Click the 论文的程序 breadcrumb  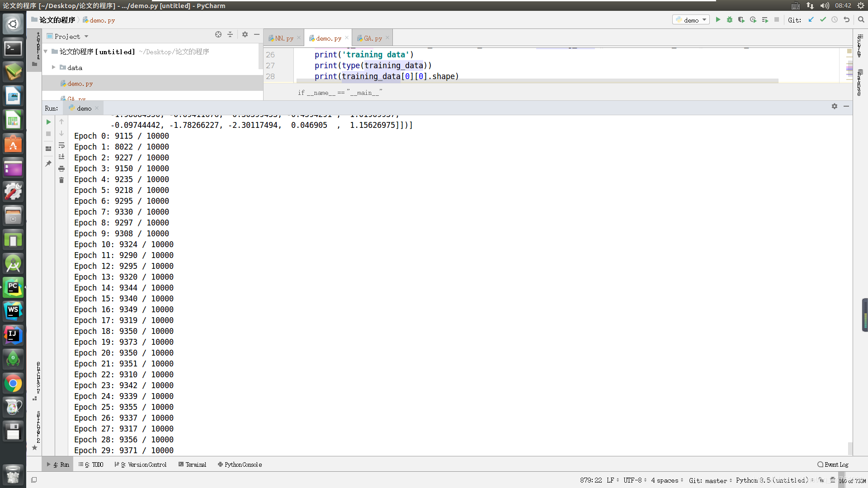[53, 20]
